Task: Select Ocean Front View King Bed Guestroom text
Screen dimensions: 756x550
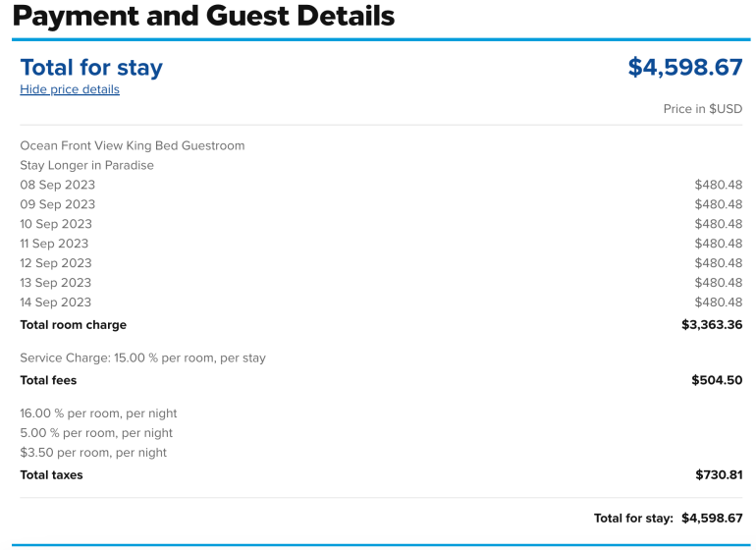Action: click(x=133, y=145)
